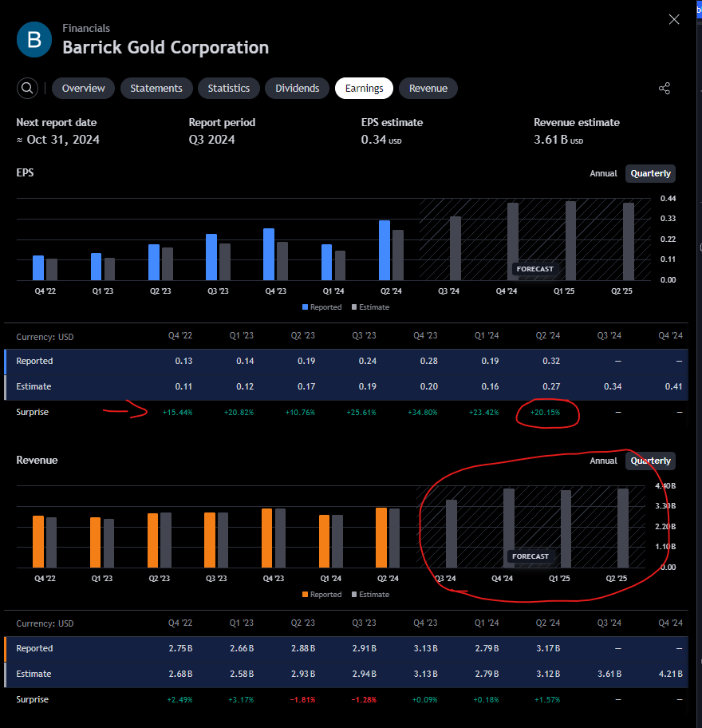Image resolution: width=702 pixels, height=728 pixels.
Task: Click the EPS estimate 0.34 USD header value
Action: point(381,140)
